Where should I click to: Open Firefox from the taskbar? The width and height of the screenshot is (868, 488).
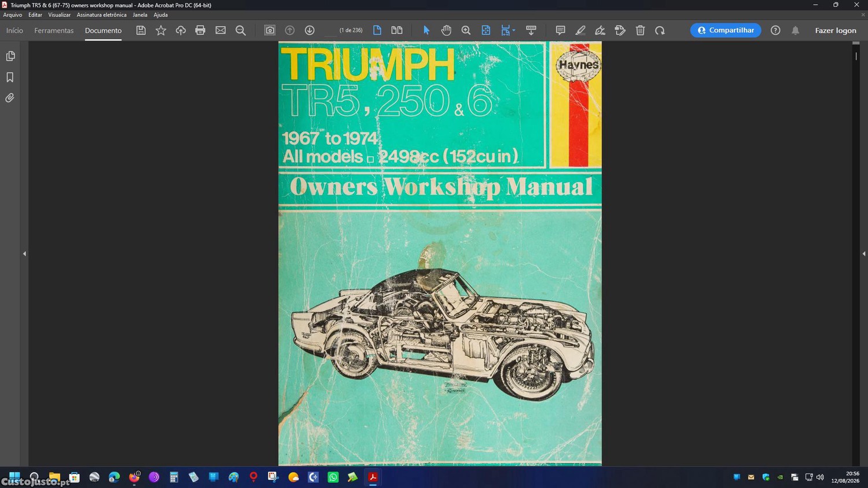134,477
